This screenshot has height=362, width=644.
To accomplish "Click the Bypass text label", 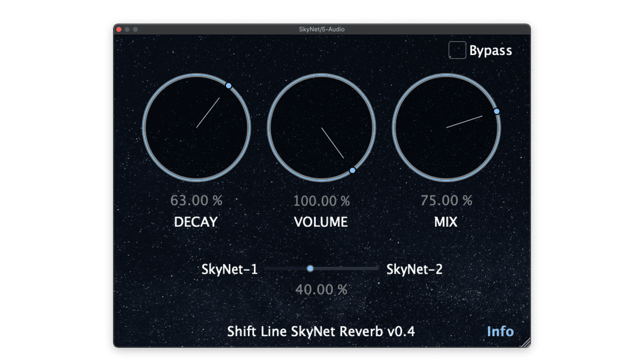I will coord(490,51).
